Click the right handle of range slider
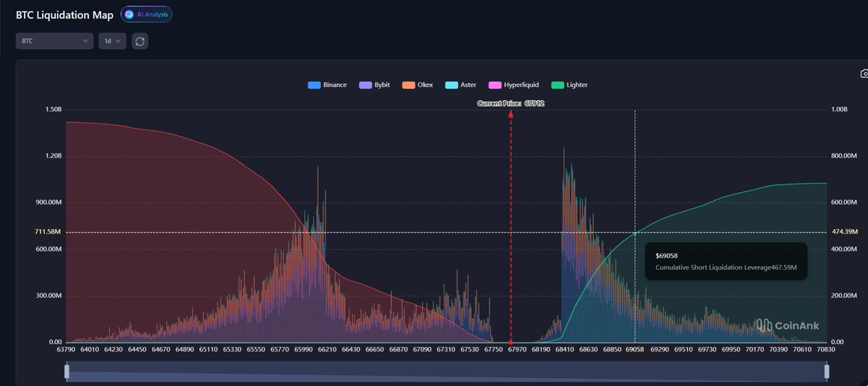This screenshot has height=386, width=868. coord(826,372)
